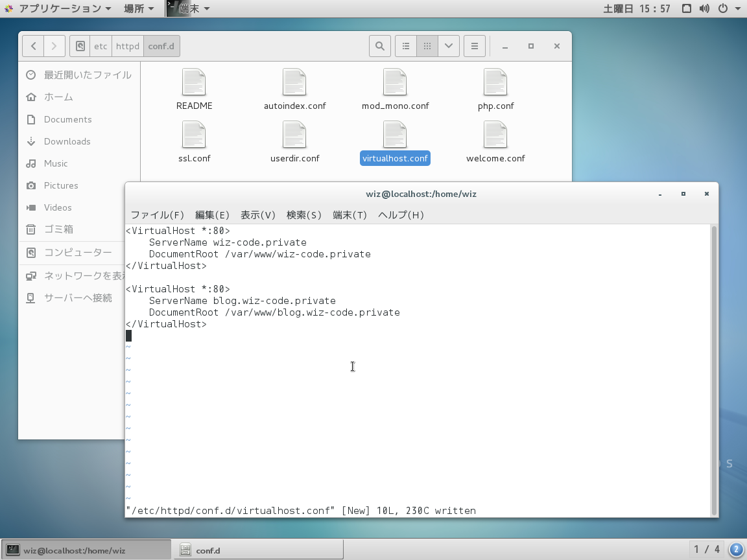This screenshot has height=560, width=747.
Task: Minimize the file manager window
Action: click(505, 47)
